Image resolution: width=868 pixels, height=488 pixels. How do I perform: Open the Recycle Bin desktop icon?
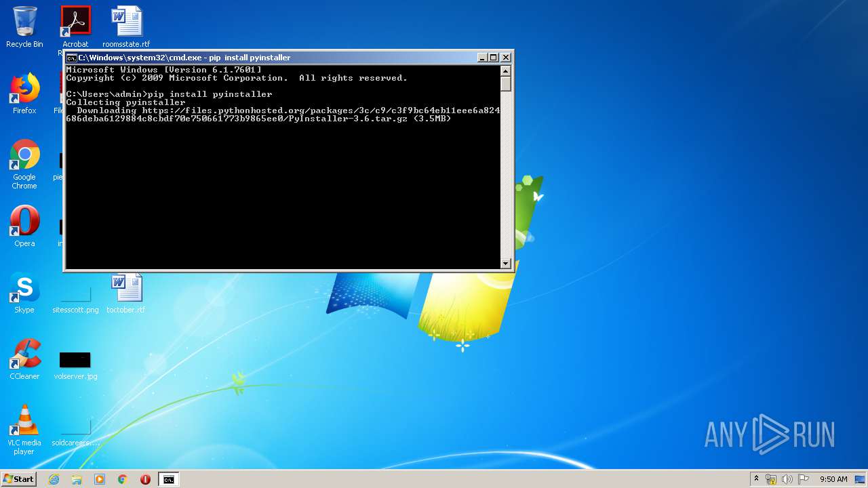24,27
